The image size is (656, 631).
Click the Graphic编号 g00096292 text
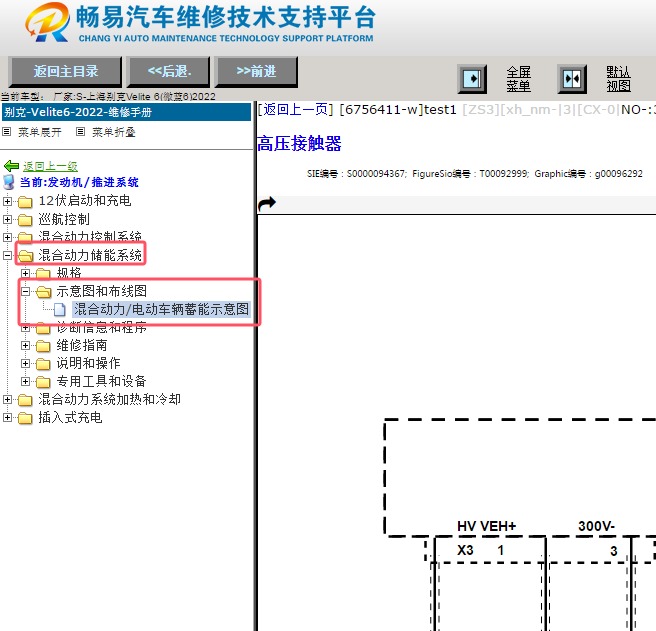pos(588,174)
